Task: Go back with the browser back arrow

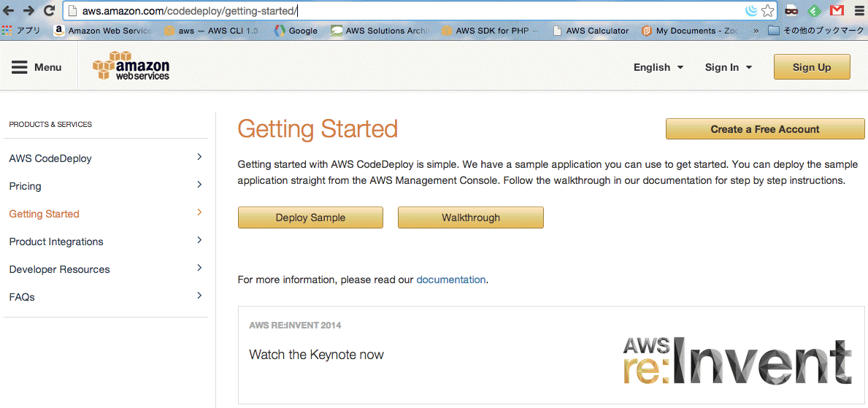Action: coord(9,10)
